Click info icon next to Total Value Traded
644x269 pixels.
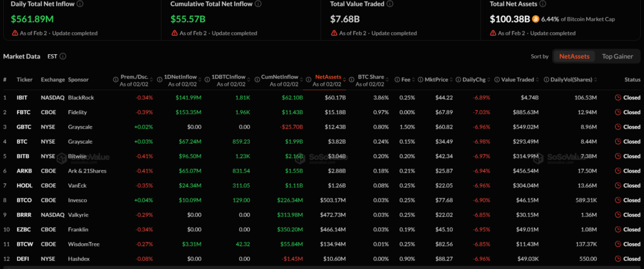pyautogui.click(x=390, y=4)
